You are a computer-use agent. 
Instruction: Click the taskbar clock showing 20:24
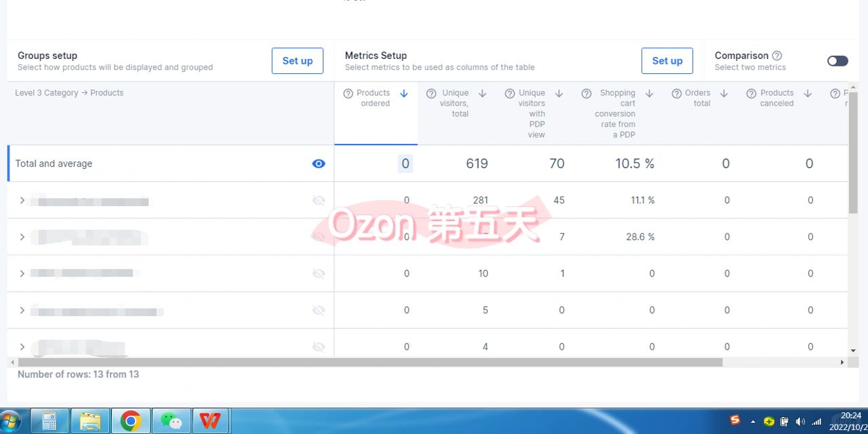click(x=851, y=416)
